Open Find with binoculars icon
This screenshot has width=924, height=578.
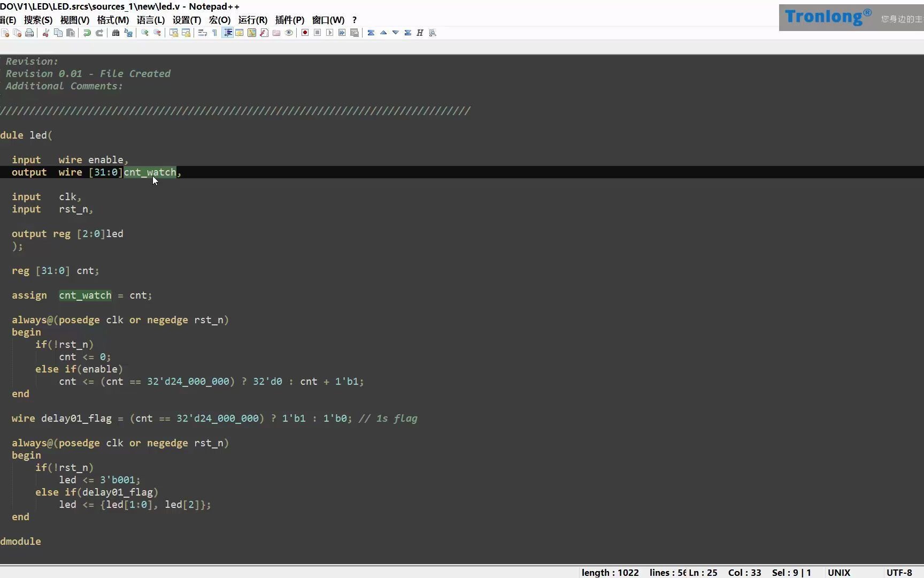115,33
